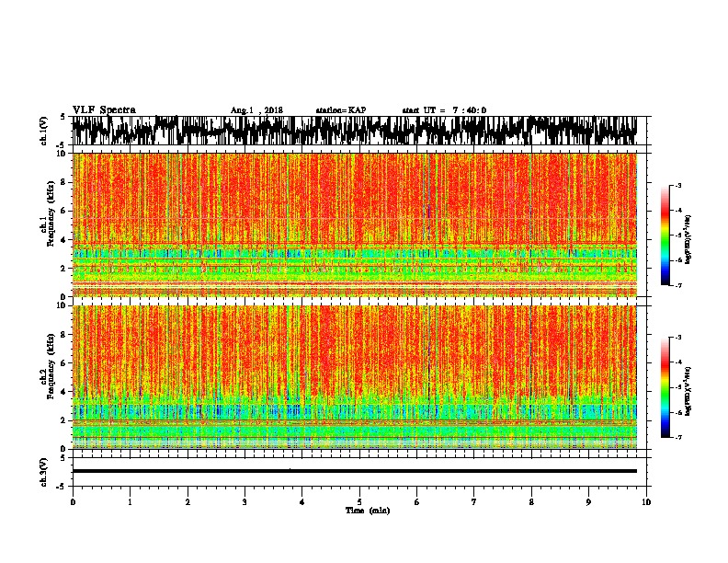Click the date label 'Aug.1 , 2018'
This screenshot has width=728, height=563.
[x=256, y=110]
